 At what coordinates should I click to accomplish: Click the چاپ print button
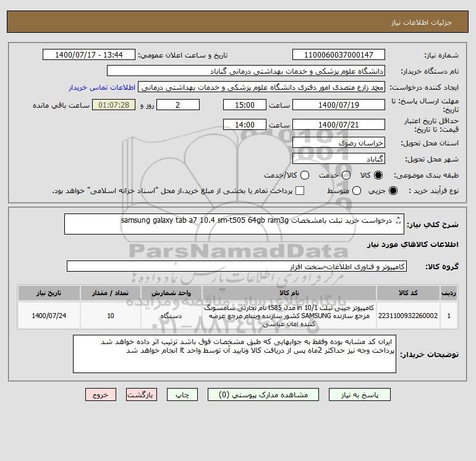point(182,395)
